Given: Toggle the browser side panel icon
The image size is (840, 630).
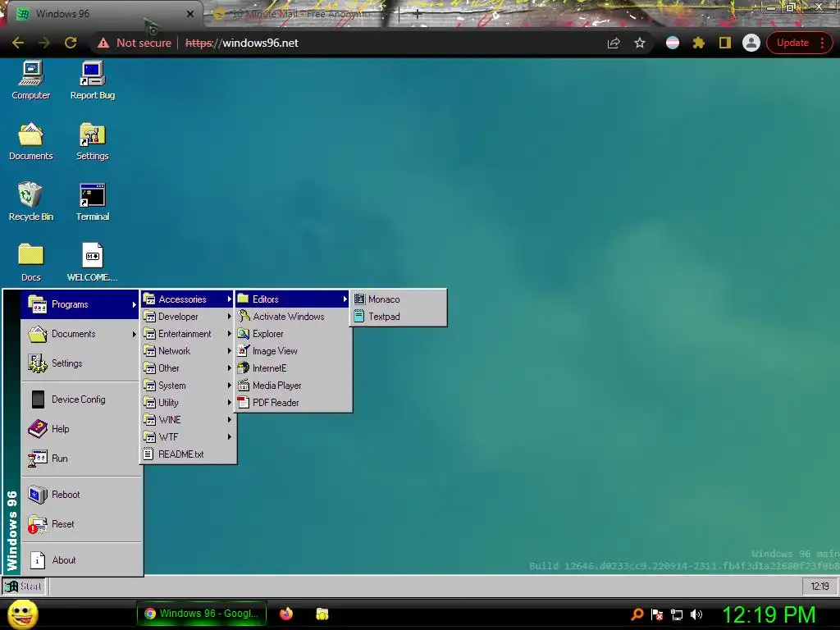Looking at the screenshot, I should [x=725, y=43].
